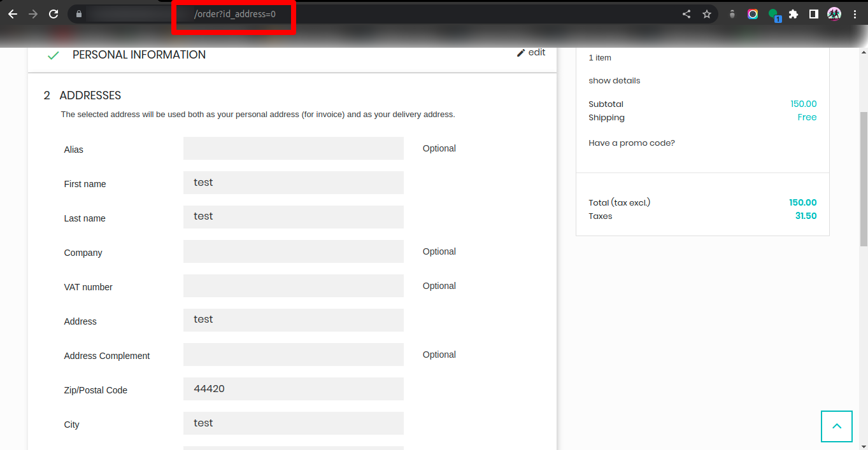Click the Alias input field
The image size is (868, 450).
click(x=294, y=148)
